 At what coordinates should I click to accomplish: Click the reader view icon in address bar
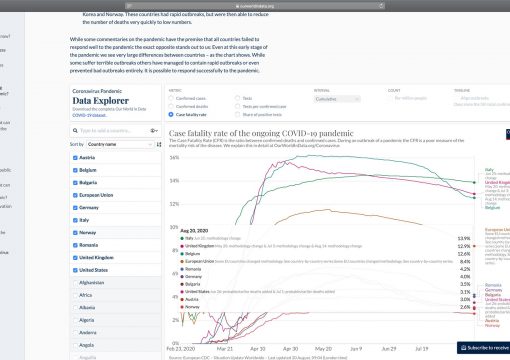[x=129, y=6]
